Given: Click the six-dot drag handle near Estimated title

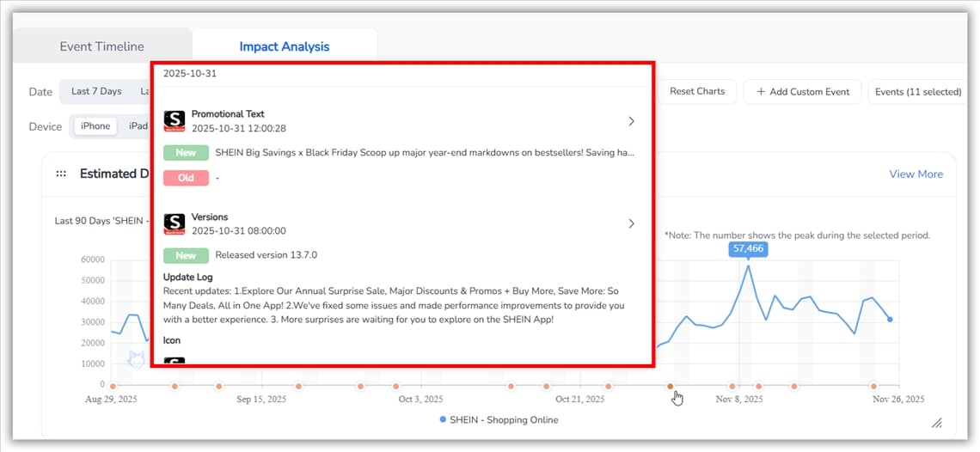Looking at the screenshot, I should coord(61,174).
